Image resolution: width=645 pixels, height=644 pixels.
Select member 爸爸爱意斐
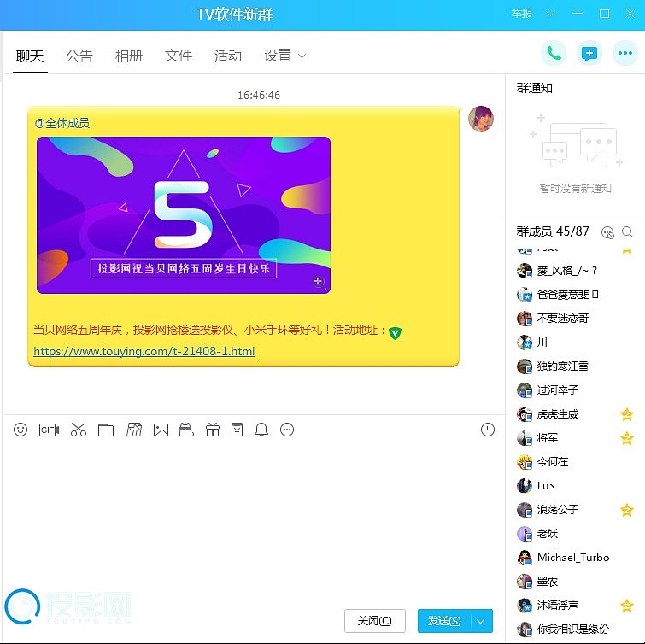(x=574, y=294)
